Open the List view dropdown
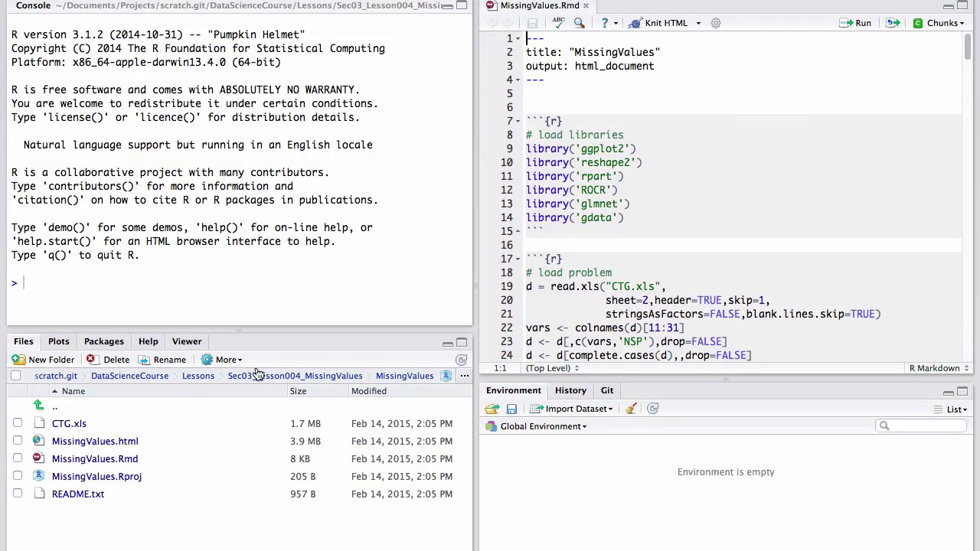The image size is (980, 551). (950, 409)
